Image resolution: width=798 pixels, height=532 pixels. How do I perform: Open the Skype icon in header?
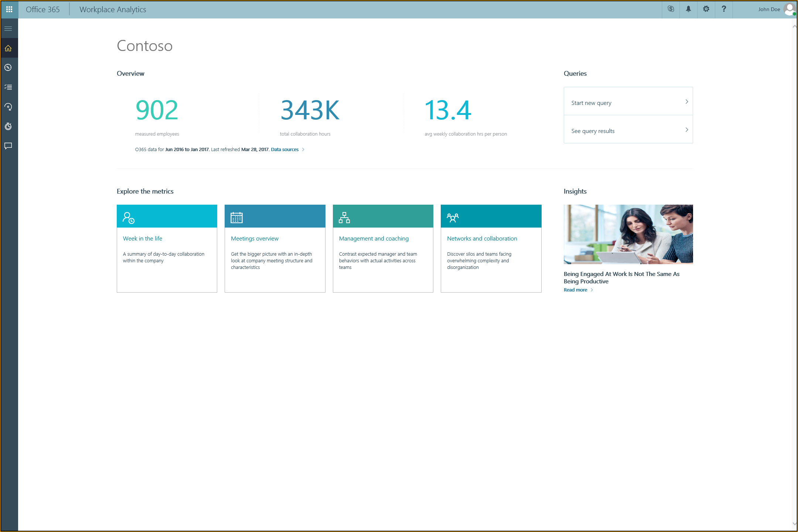(671, 9)
